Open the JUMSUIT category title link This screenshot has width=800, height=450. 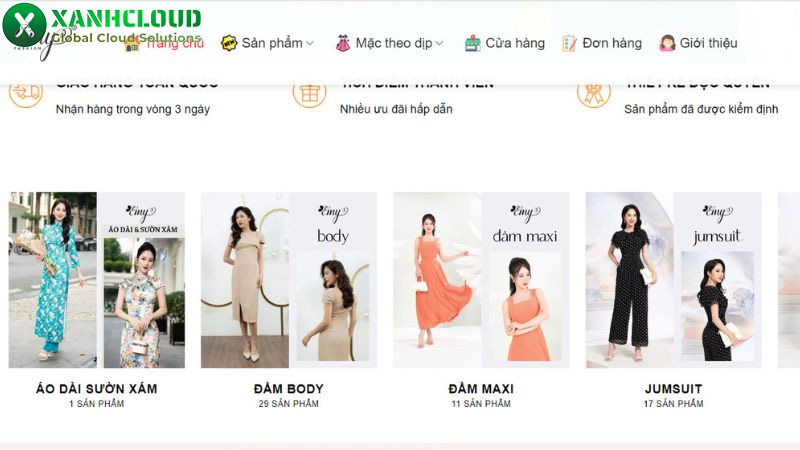[673, 389]
